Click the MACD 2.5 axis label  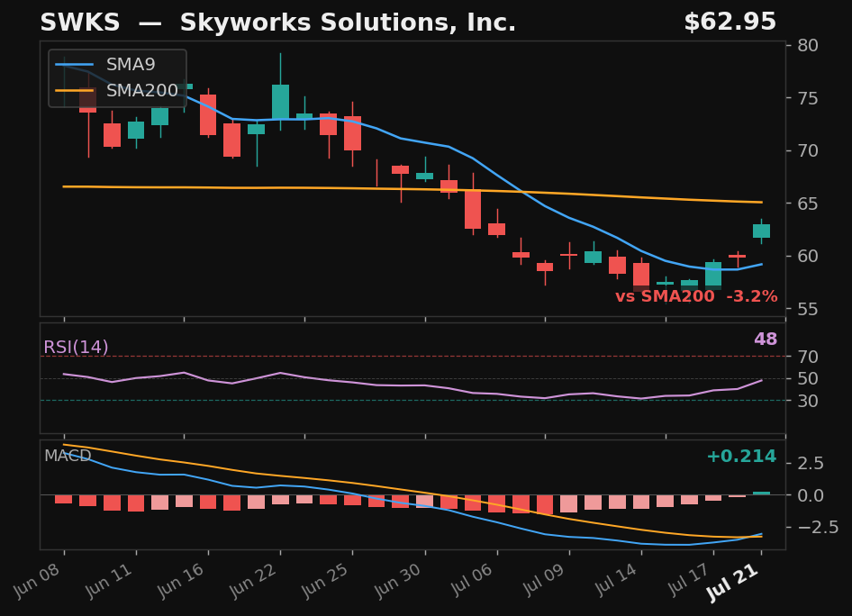[x=811, y=464]
